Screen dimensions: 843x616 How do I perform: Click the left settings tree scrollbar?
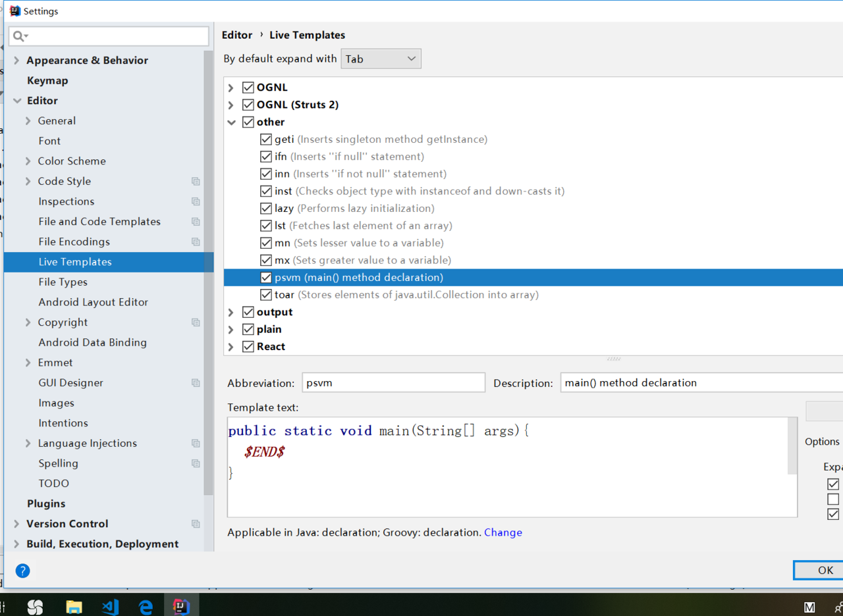point(209,273)
